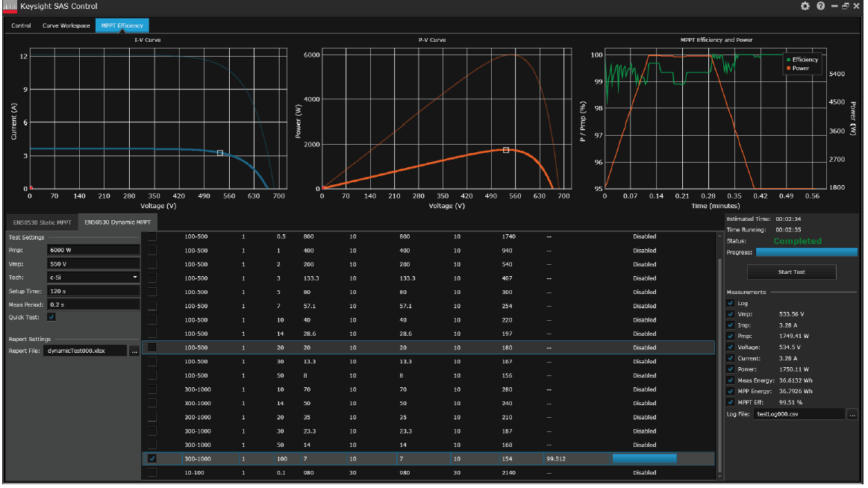Screen dimensions: 868x488
Task: Click the 57.1 ramp-up cell in the 254 row
Action: coord(310,307)
